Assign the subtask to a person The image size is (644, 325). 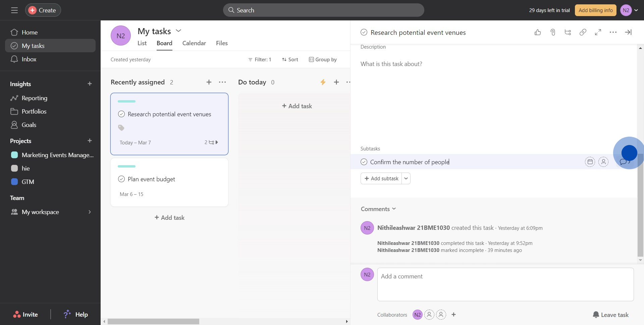(603, 162)
